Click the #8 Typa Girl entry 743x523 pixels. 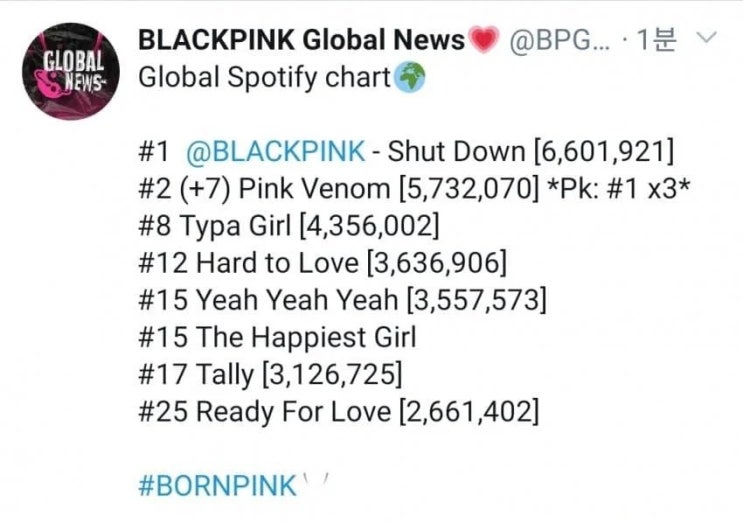289,225
